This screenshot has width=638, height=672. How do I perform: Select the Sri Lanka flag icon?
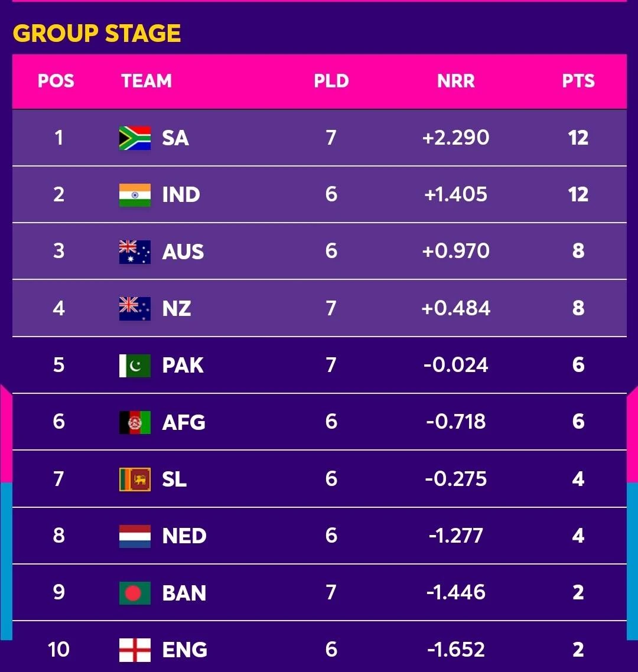[135, 479]
